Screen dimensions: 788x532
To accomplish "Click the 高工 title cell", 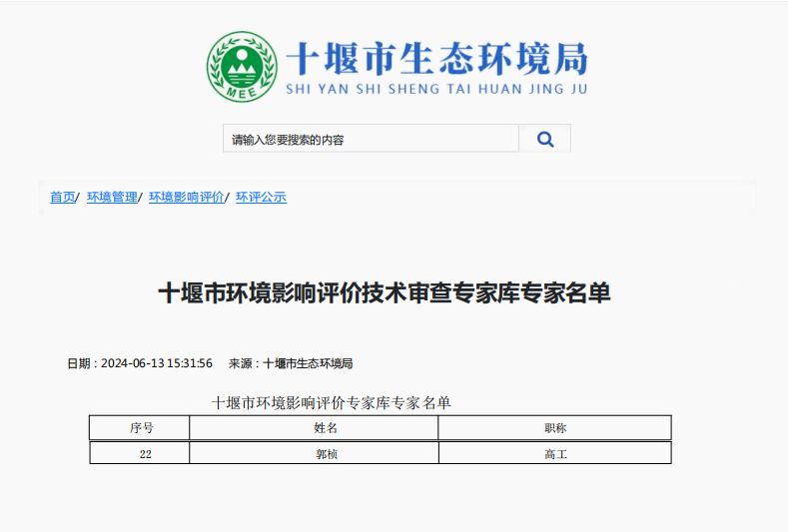I will (x=554, y=453).
